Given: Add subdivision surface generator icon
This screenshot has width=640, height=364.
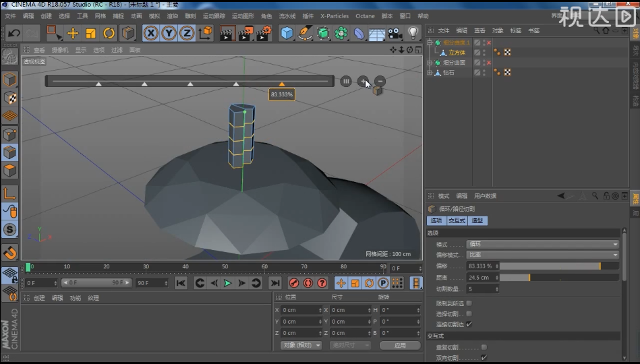Looking at the screenshot, I should pyautogui.click(x=323, y=33).
